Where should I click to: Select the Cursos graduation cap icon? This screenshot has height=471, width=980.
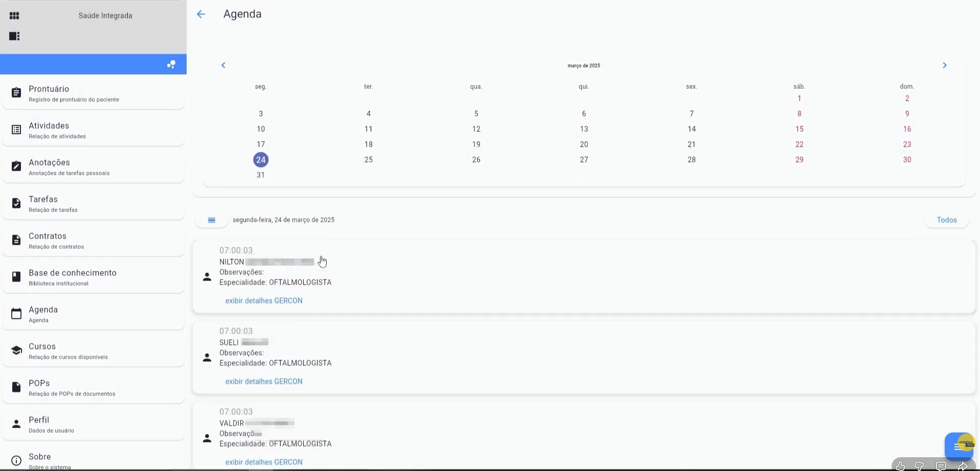(16, 350)
